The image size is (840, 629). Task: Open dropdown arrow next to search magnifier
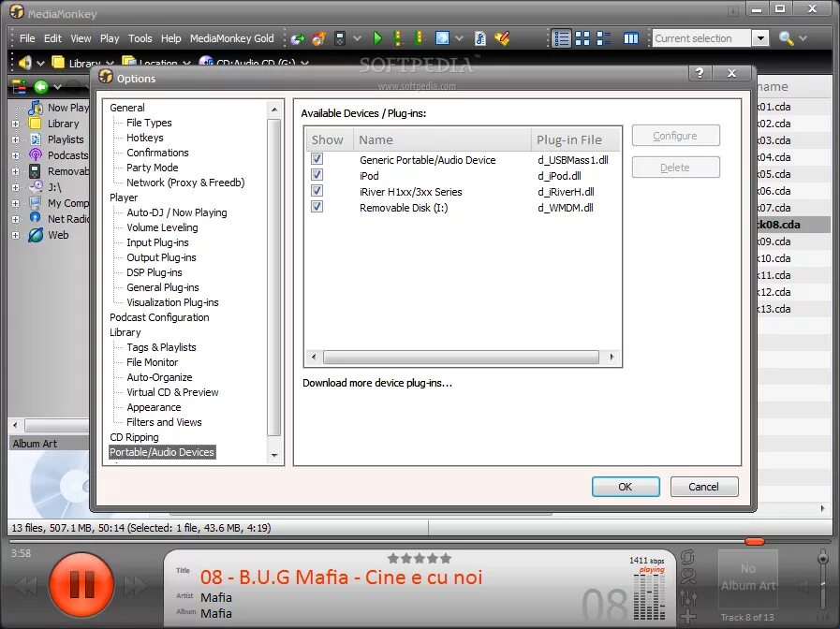[x=803, y=38]
